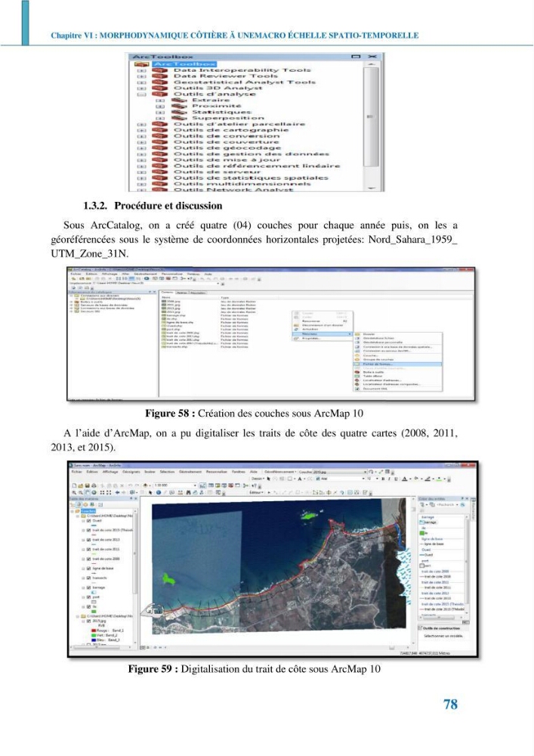Select Outils de couverture in ArcToolbox
The image size is (534, 756).
pos(227,142)
